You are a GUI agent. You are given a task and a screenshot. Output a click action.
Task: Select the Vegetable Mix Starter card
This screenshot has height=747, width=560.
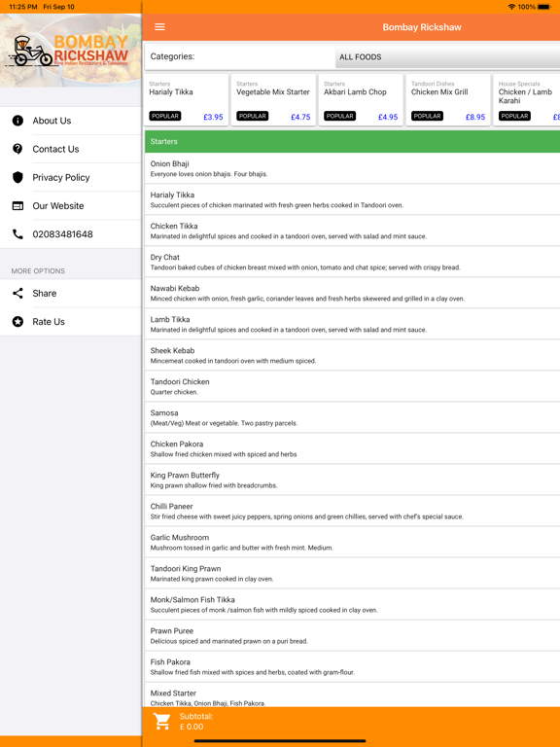point(273,100)
